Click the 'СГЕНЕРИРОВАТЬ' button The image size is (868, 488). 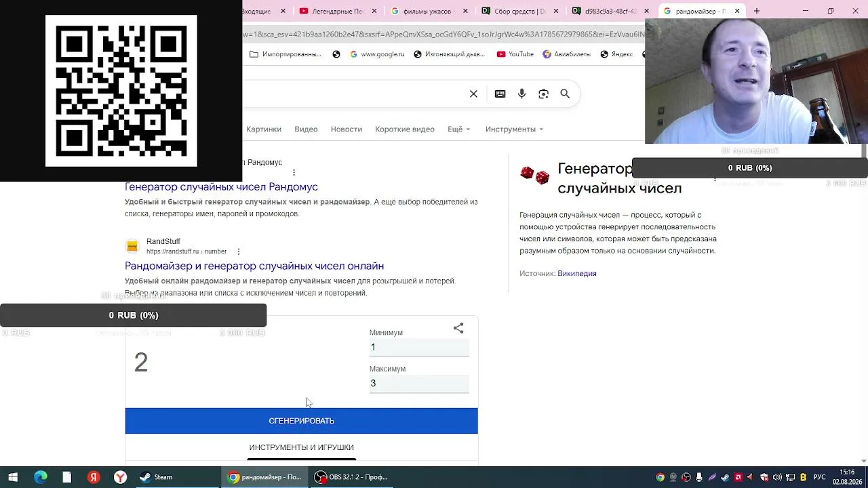point(302,421)
